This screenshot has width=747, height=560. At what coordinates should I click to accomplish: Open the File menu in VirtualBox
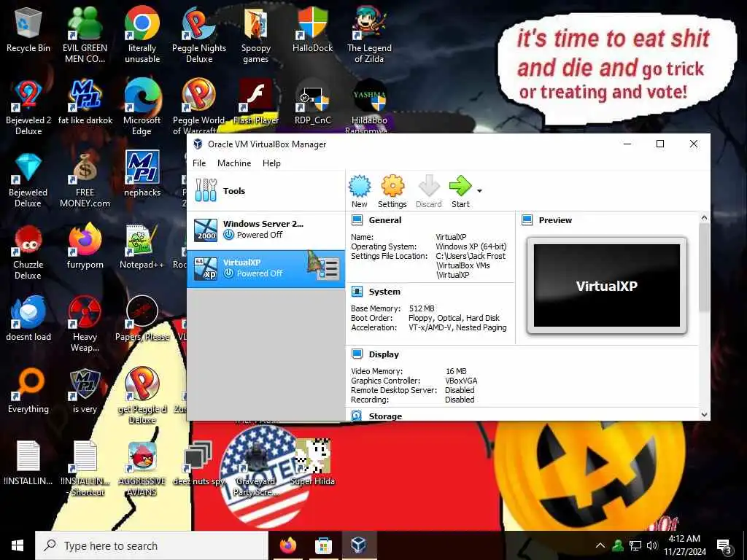[x=199, y=163]
